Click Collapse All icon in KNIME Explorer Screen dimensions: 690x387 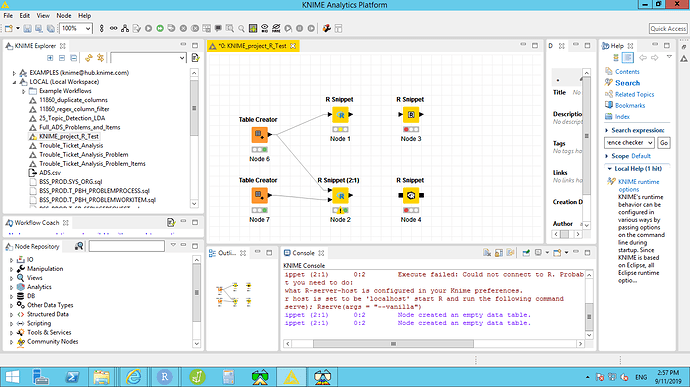[x=62, y=58]
